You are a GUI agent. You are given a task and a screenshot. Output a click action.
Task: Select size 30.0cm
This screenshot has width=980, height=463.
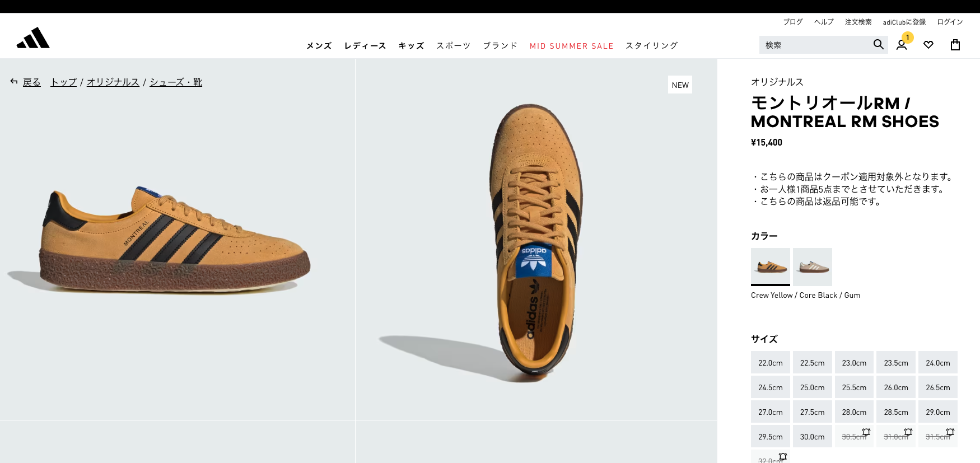(813, 437)
